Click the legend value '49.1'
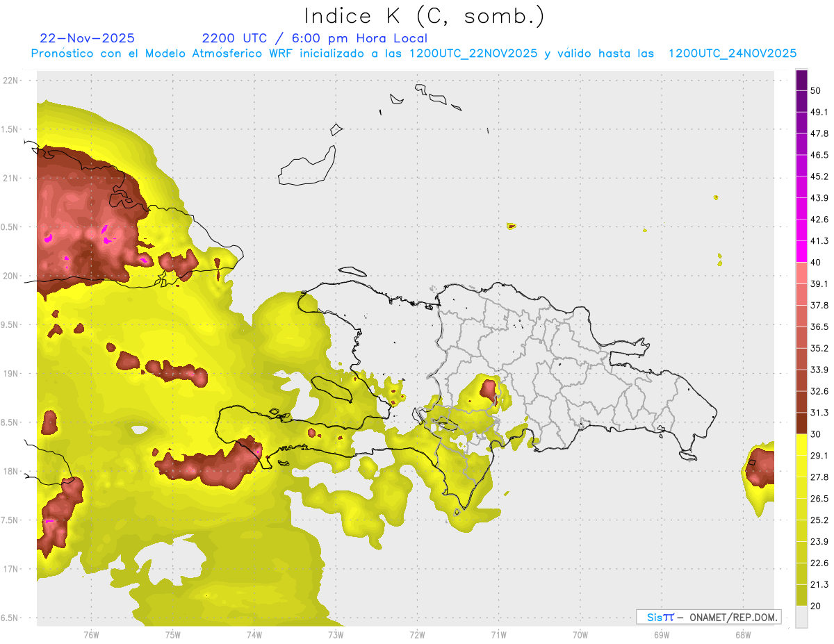 [819, 112]
